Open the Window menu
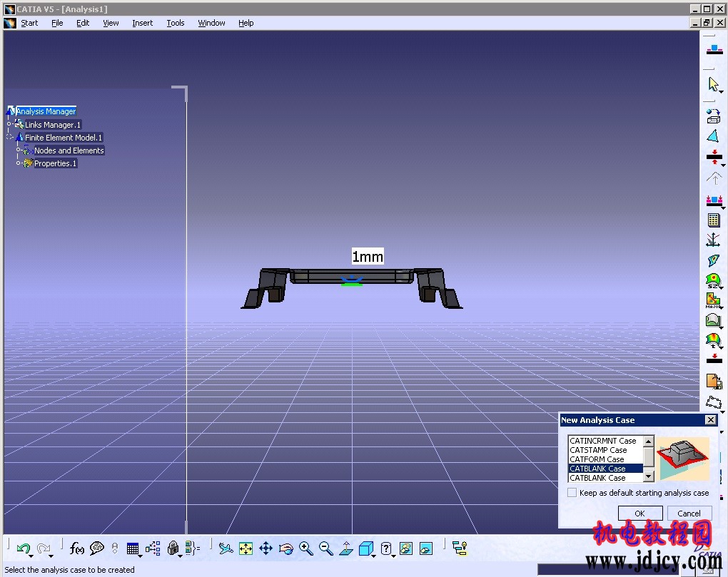This screenshot has width=728, height=577. click(x=211, y=23)
